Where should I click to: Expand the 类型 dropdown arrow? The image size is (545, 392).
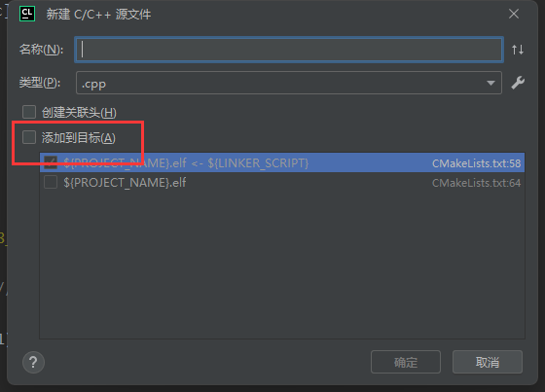coord(490,83)
